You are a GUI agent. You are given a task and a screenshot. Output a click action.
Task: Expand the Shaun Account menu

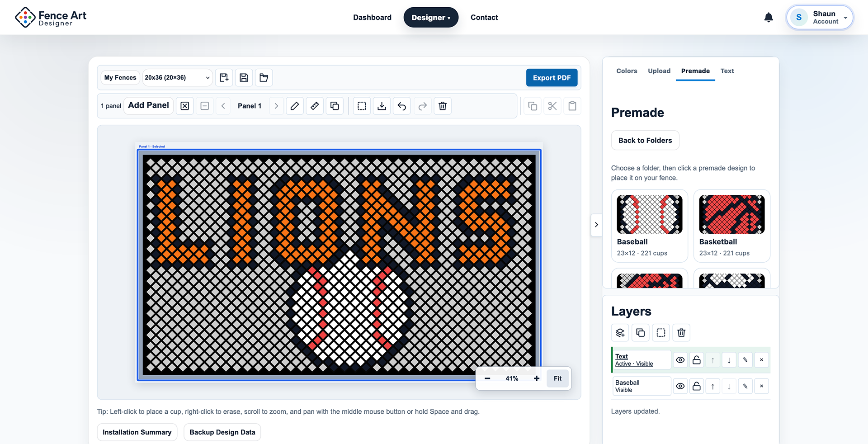coord(820,17)
